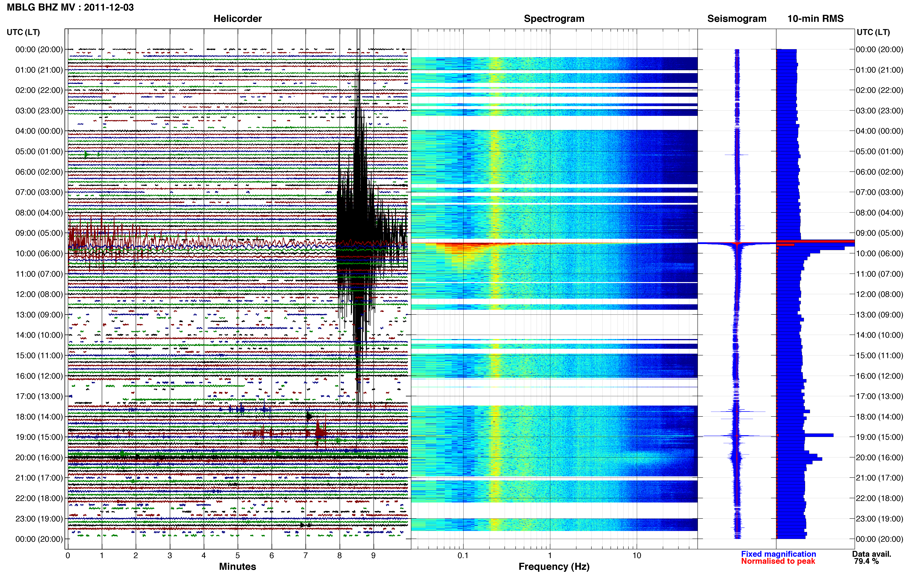Click right-axis time label 15:00 (11:00)
This screenshot has height=578, width=924.
pos(879,355)
